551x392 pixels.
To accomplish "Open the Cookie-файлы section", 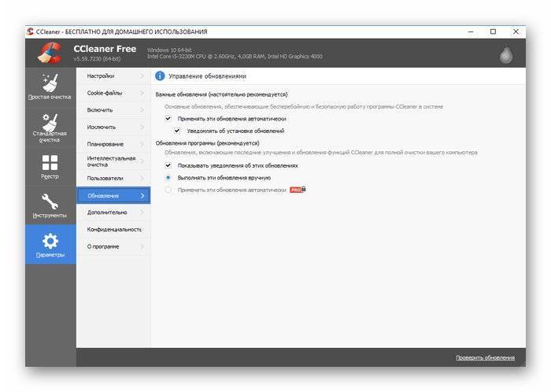I will tap(113, 93).
